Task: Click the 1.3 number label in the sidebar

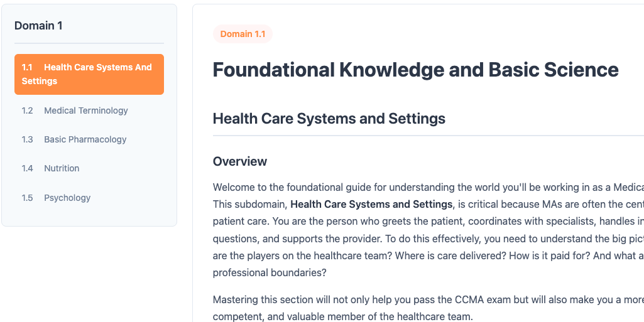Action: pyautogui.click(x=27, y=139)
